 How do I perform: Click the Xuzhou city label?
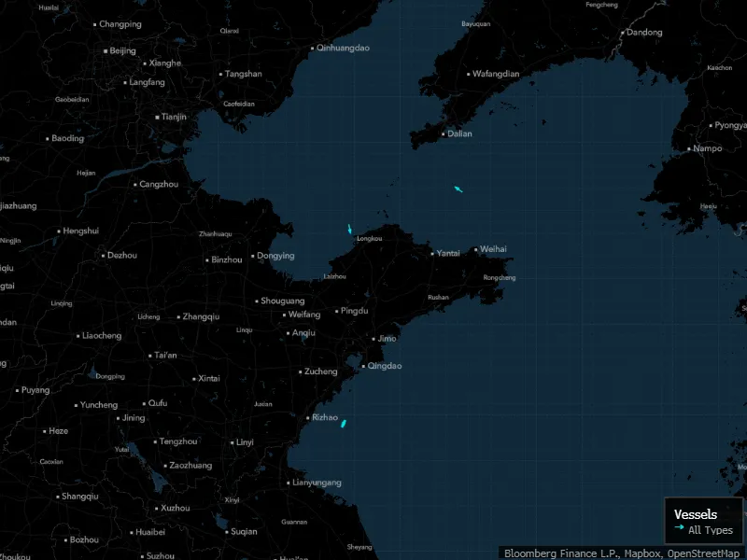176,508
